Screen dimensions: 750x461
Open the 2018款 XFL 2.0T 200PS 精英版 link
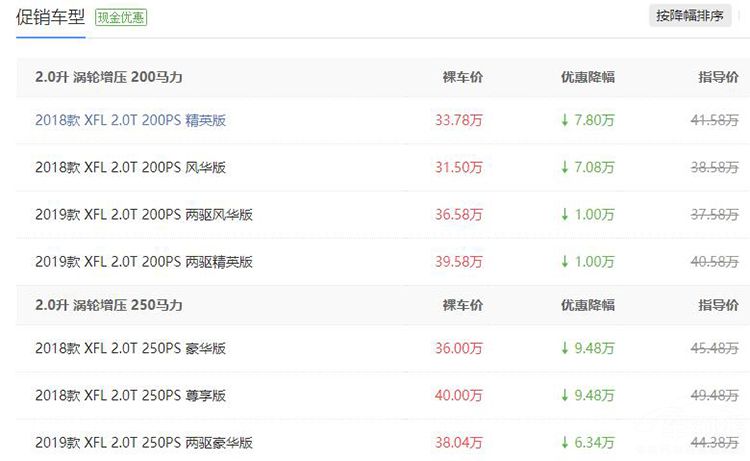coord(130,120)
